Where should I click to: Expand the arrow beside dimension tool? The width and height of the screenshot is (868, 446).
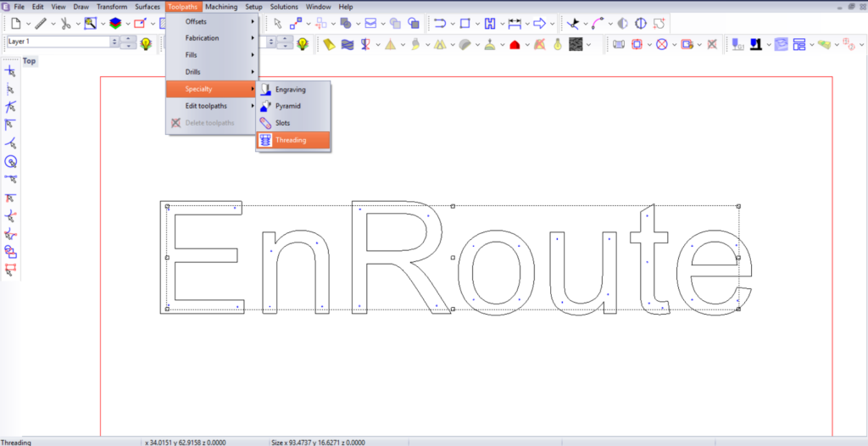click(527, 24)
